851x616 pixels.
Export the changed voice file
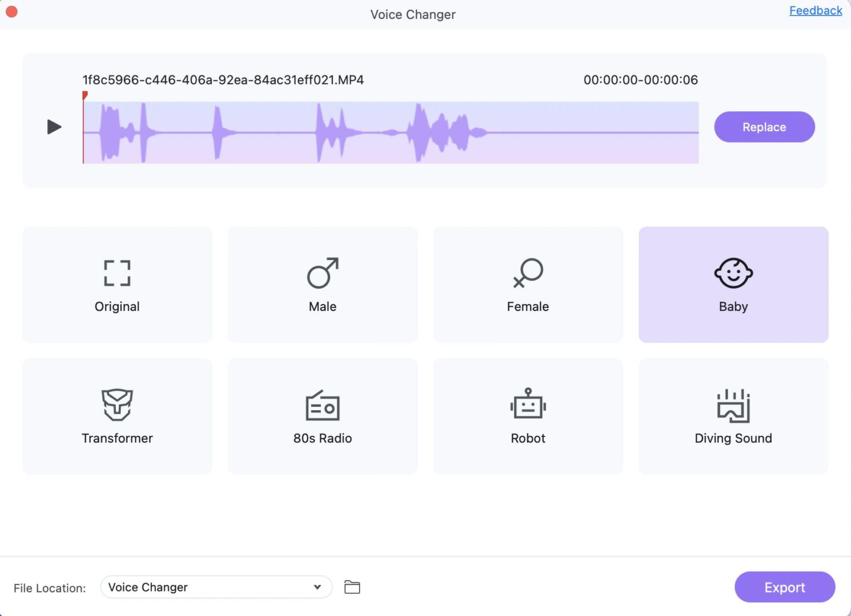tap(785, 587)
